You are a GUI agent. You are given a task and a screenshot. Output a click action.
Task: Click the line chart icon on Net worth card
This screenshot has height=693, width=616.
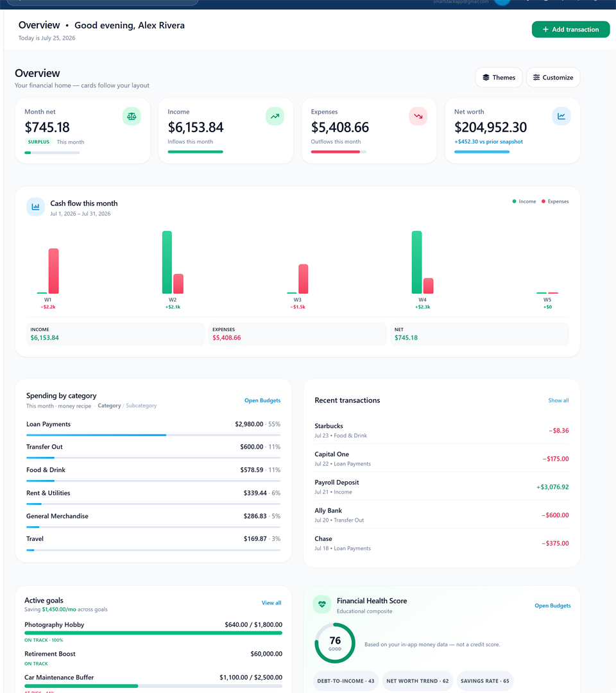pos(561,116)
